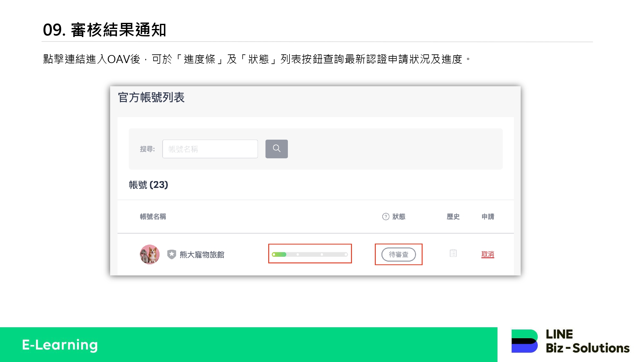Click the status help question mark icon

pos(385,217)
